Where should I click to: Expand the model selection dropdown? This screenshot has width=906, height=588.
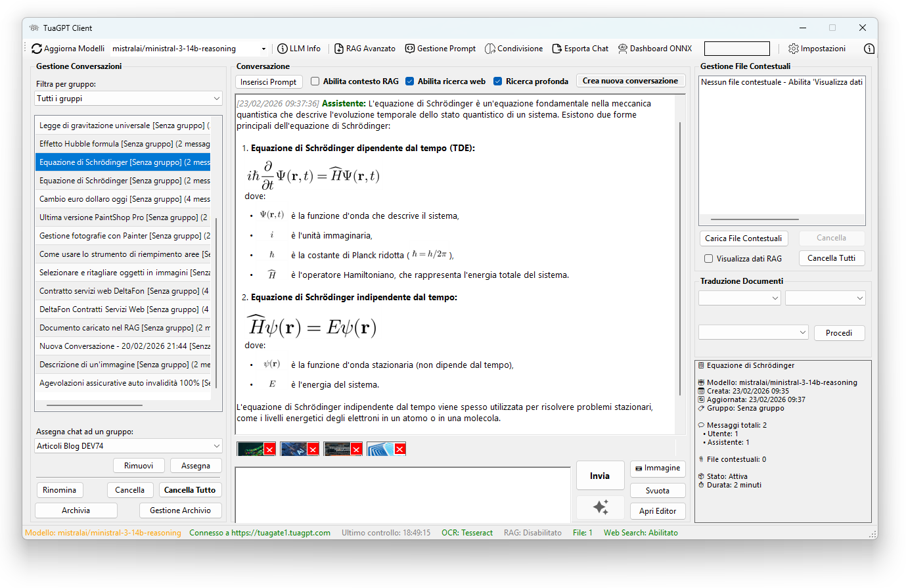263,49
